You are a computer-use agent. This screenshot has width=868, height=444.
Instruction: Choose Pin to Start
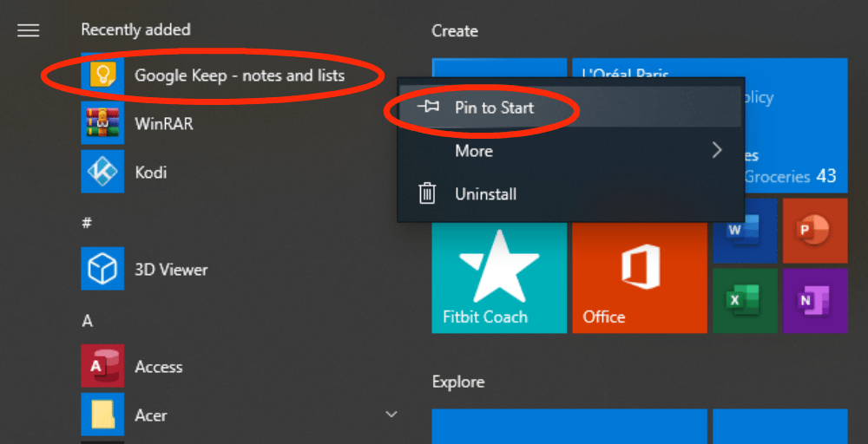[569, 108]
